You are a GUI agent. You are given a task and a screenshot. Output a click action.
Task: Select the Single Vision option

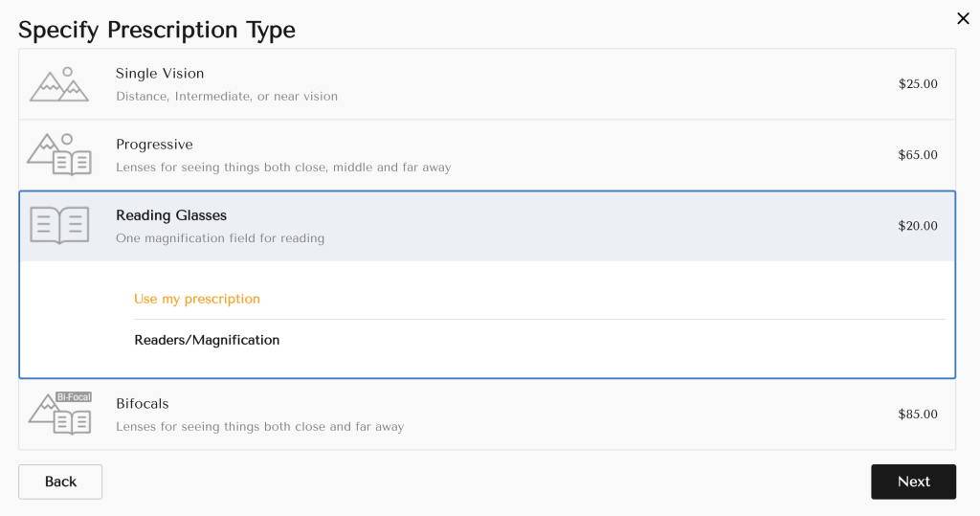[x=487, y=84]
